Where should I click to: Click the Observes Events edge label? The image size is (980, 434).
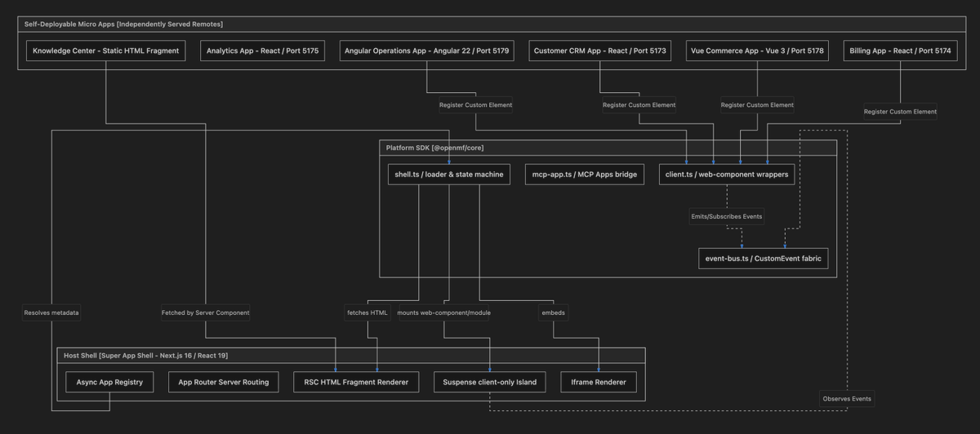point(847,399)
